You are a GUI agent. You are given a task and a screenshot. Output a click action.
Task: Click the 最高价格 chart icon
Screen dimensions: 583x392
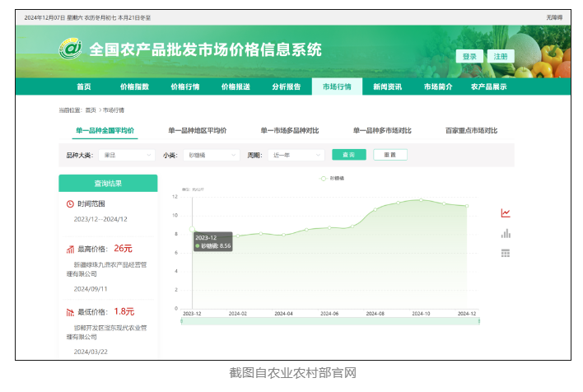coord(70,248)
